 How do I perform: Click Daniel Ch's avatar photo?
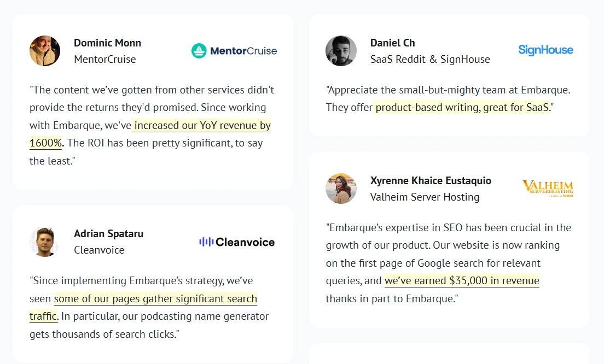[341, 51]
